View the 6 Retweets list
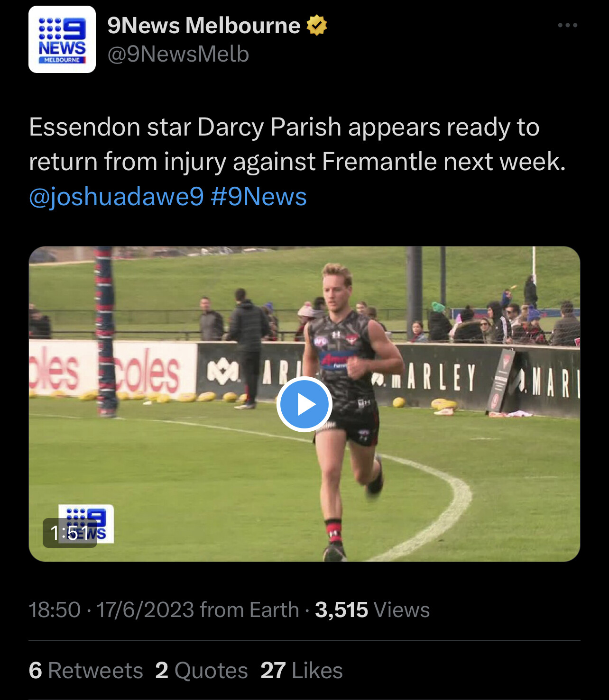The height and width of the screenshot is (700, 609). [x=86, y=670]
